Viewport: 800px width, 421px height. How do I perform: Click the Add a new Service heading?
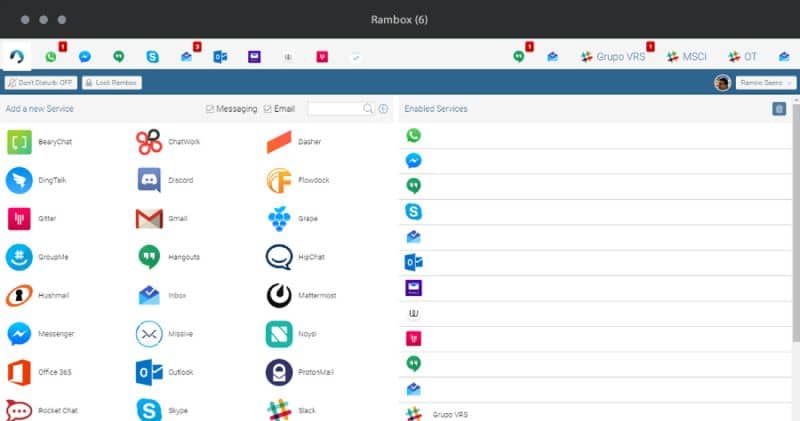coord(40,109)
